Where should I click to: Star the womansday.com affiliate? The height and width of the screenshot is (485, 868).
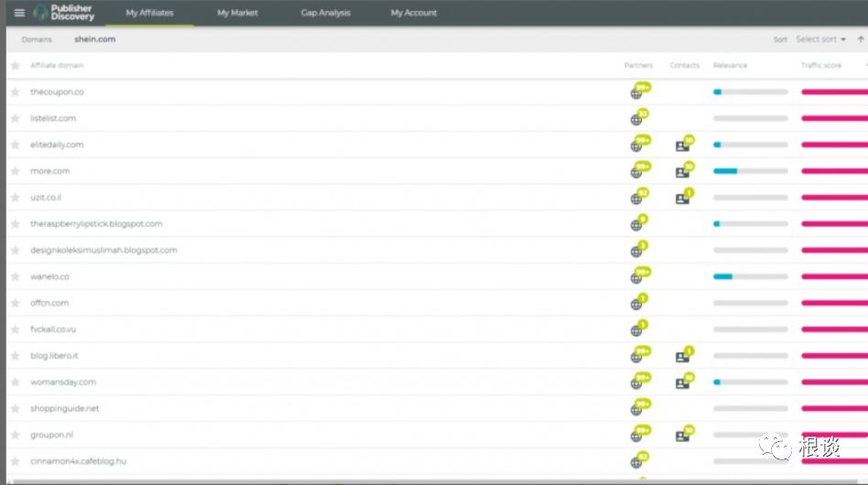pos(16,383)
